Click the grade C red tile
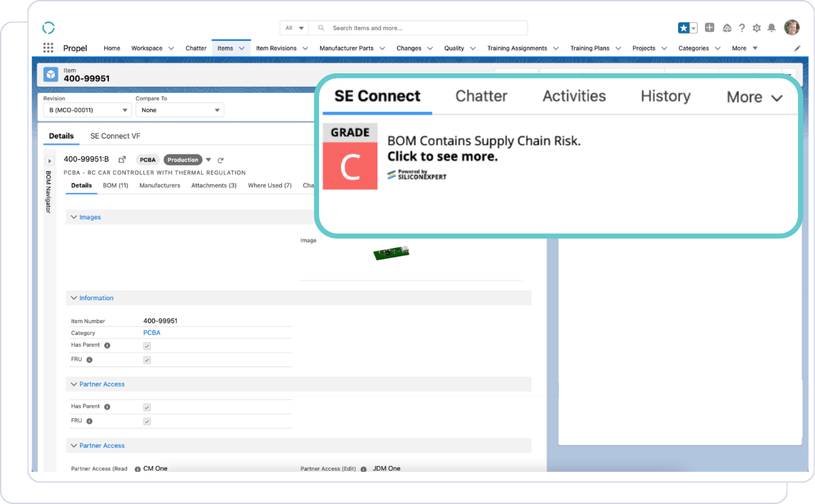Image resolution: width=815 pixels, height=504 pixels. pyautogui.click(x=350, y=166)
